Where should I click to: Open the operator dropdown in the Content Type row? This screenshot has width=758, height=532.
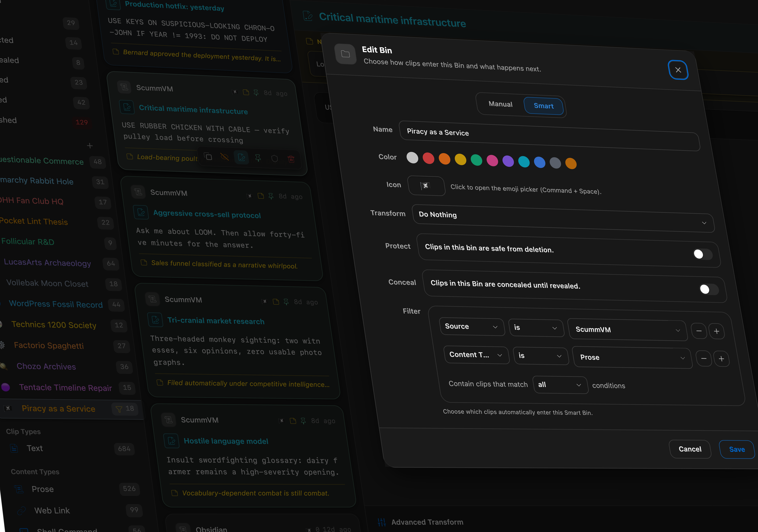(x=541, y=356)
